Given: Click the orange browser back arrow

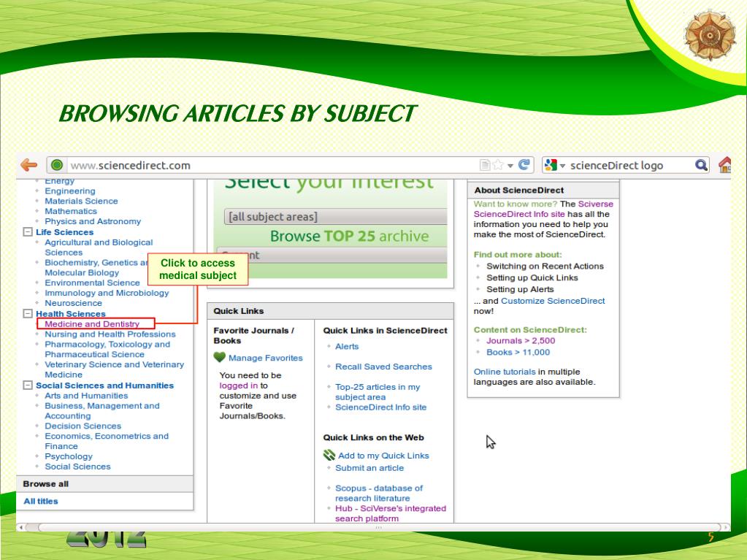Looking at the screenshot, I should pyautogui.click(x=29, y=165).
